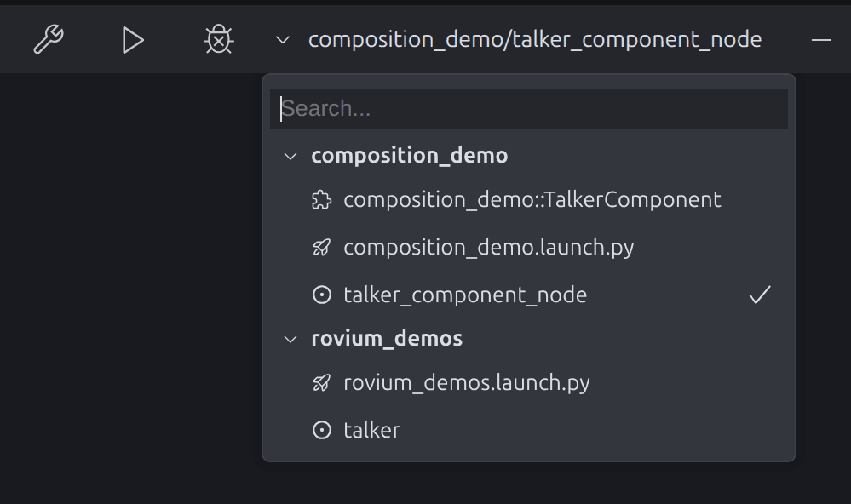Click the puzzle icon beside composition_demo::TalkerComponent
Screen dimensions: 851x504
321,199
